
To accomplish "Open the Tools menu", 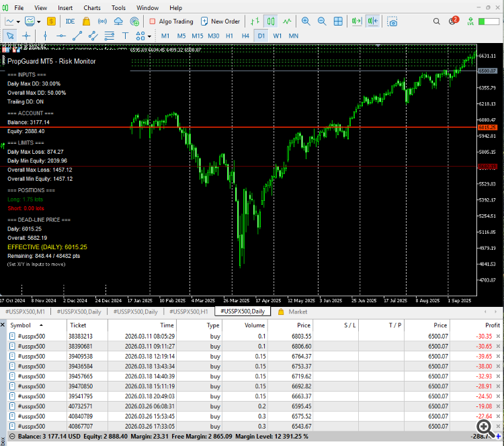I will pyautogui.click(x=118, y=7).
